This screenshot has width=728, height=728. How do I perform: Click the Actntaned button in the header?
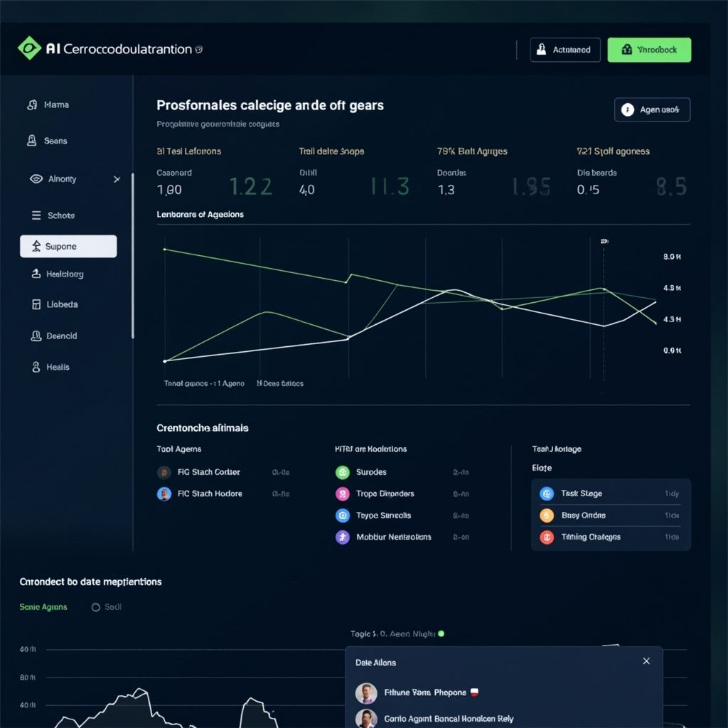point(565,50)
